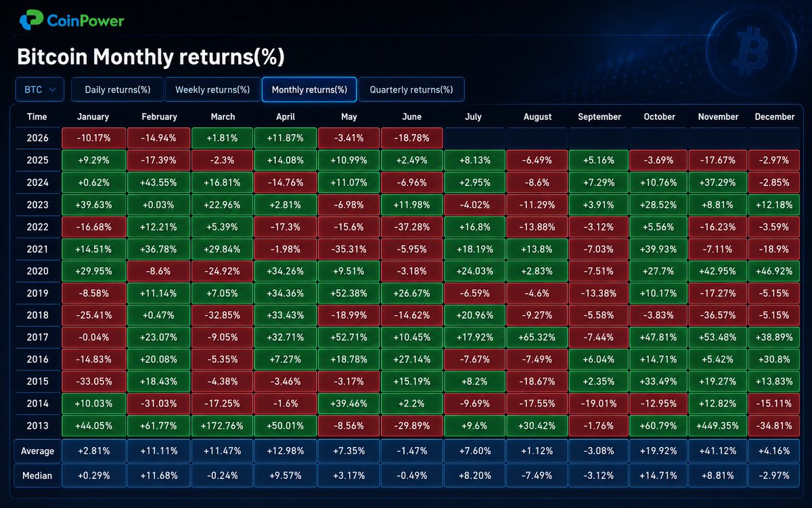Click the September column header
The width and height of the screenshot is (812, 508).
pos(600,116)
